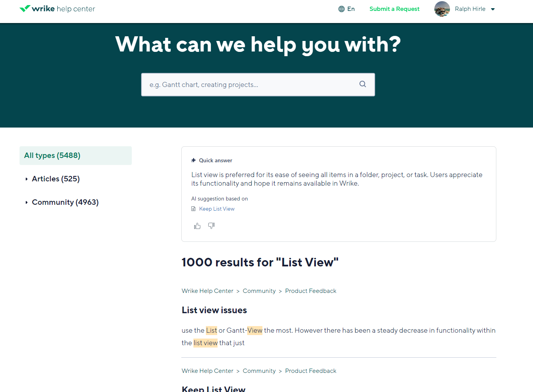
Task: Click the globe language icon
Action: pos(342,9)
